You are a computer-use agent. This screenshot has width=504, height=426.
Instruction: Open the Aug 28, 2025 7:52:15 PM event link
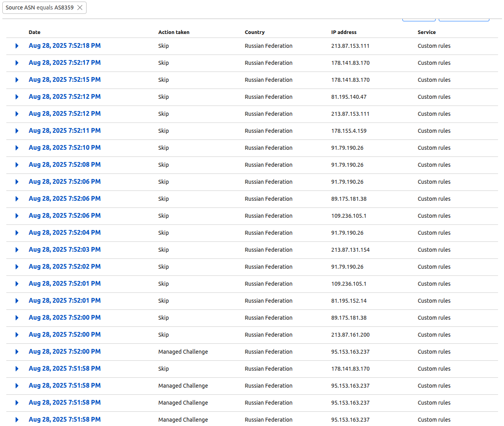click(64, 80)
